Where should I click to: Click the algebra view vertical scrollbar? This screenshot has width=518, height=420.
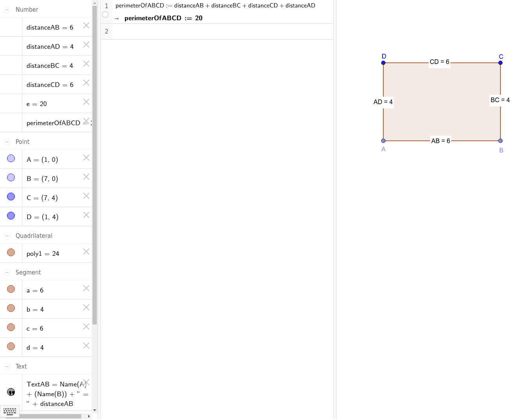click(x=94, y=165)
